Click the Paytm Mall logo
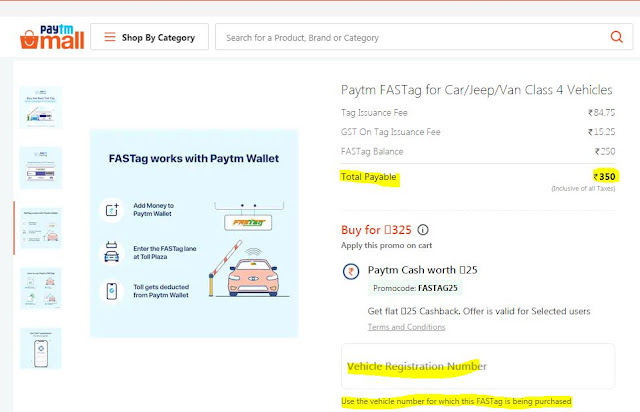640x412 pixels. tap(52, 37)
